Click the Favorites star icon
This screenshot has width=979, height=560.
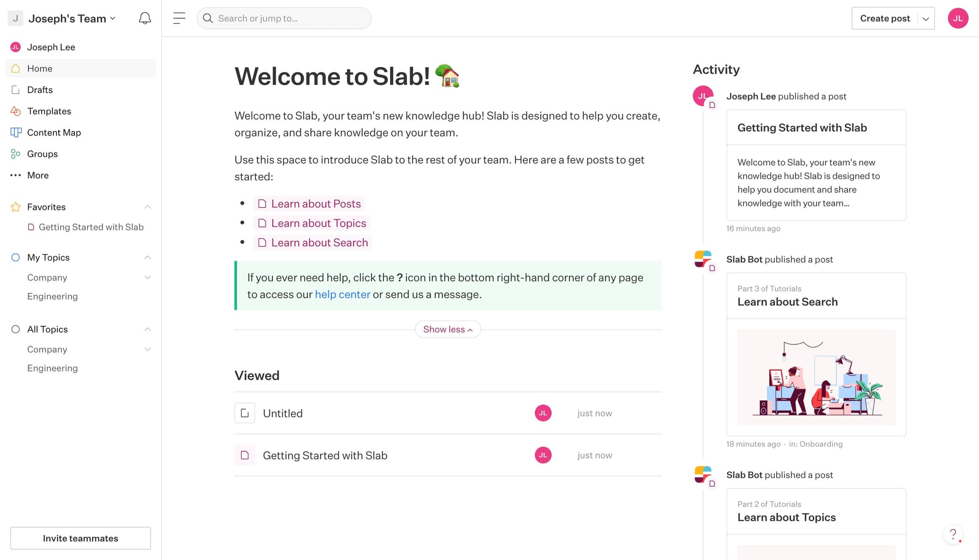[16, 206]
